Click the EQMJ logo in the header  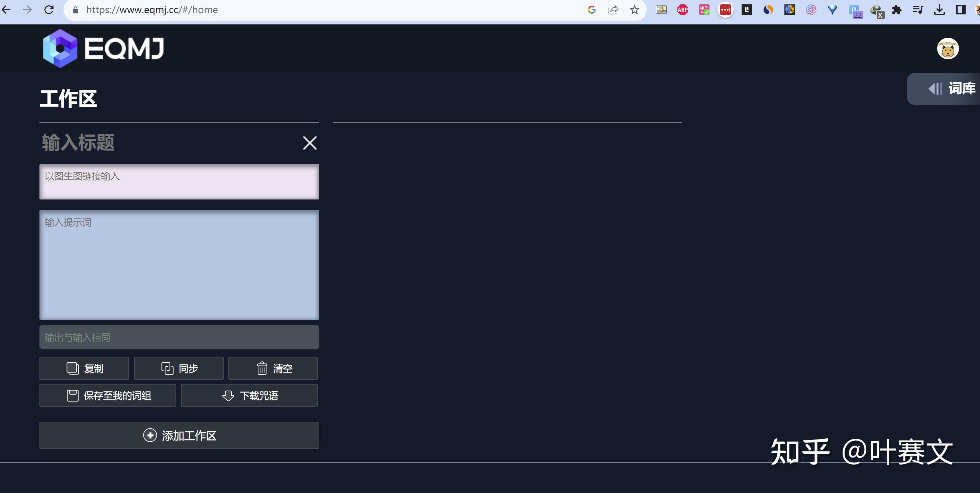pos(103,48)
